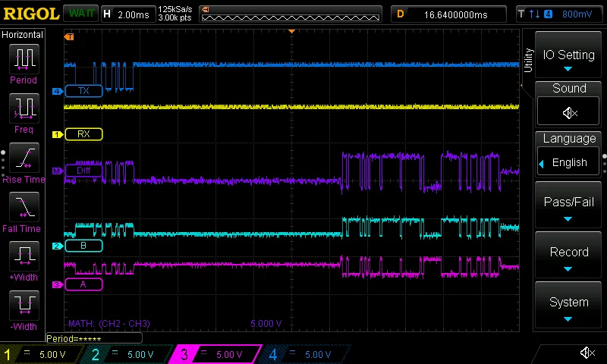This screenshot has height=364, width=607.
Task: Click the speaker icon in bottom-right corner
Action: pos(587,353)
